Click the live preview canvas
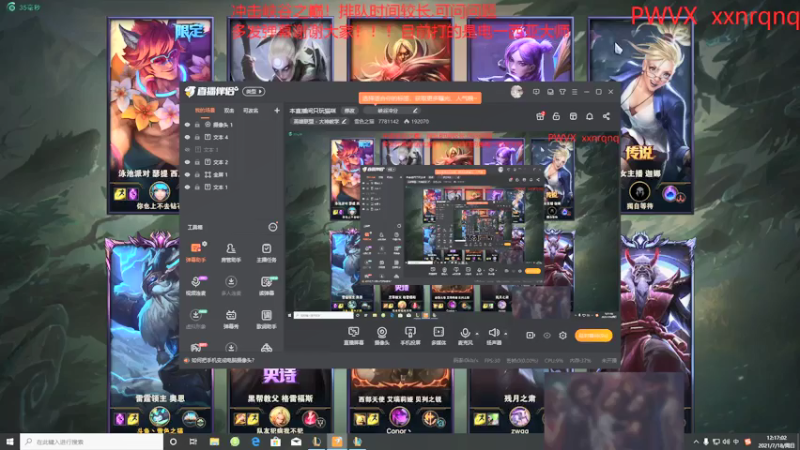800x450 pixels. [452, 226]
